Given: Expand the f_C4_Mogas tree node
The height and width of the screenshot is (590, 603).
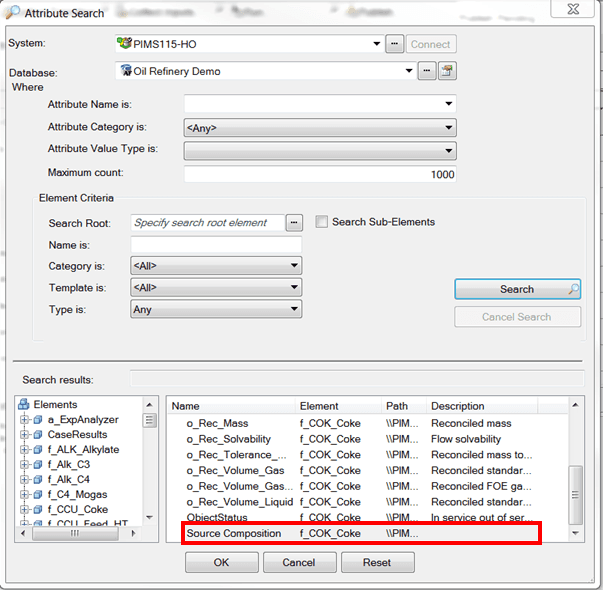Looking at the screenshot, I should click(24, 495).
